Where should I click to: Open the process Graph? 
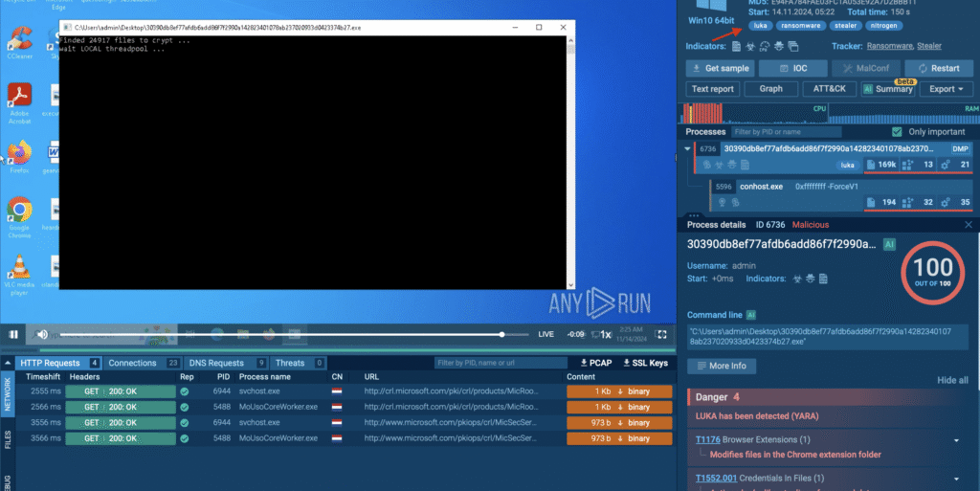pos(770,89)
